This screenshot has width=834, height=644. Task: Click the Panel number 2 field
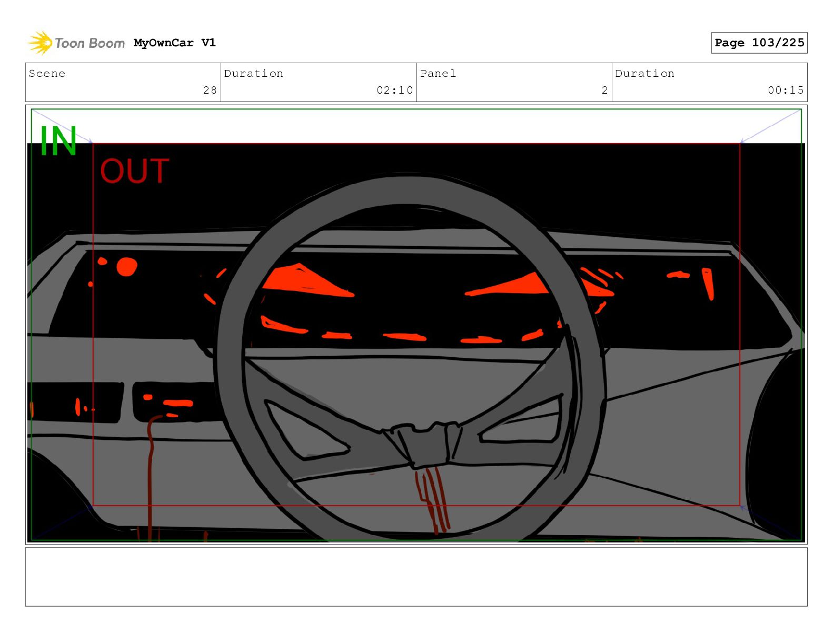(514, 82)
